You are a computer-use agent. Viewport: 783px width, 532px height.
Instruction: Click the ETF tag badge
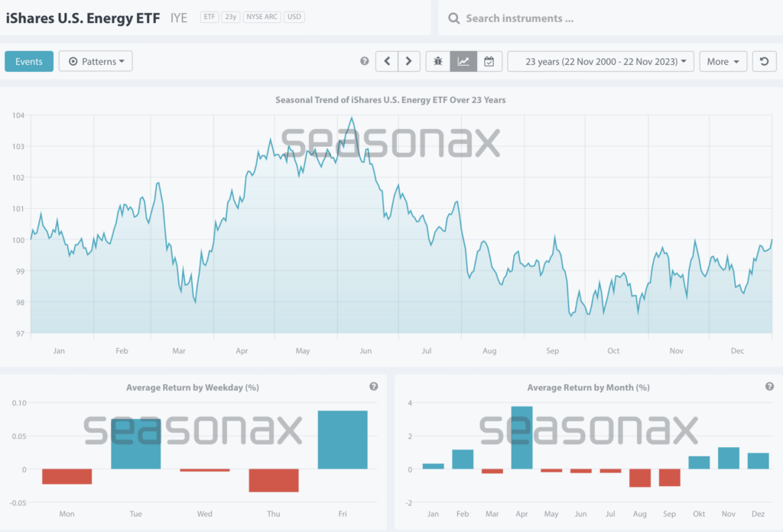(209, 17)
